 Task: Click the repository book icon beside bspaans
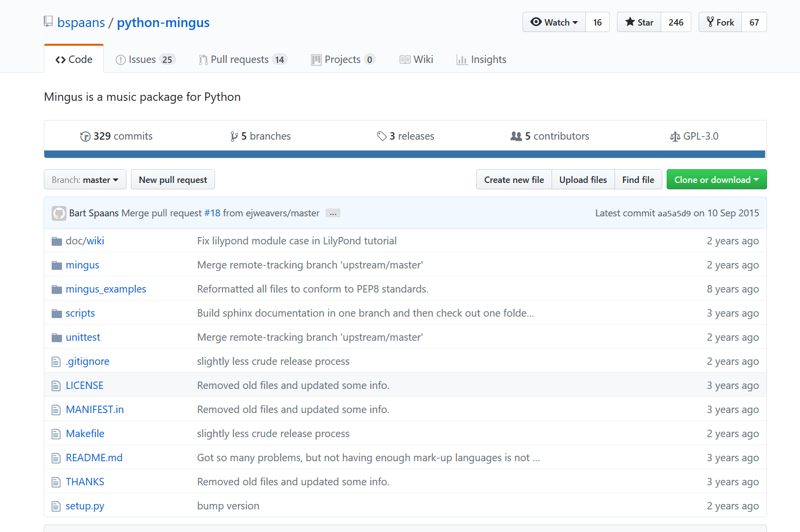[x=48, y=22]
